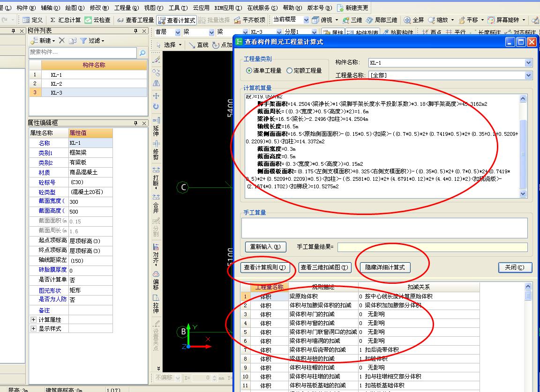Image resolution: width=540 pixels, height=392 pixels.
Task: Delete component with X icon in 构件列表
Action: click(62, 41)
